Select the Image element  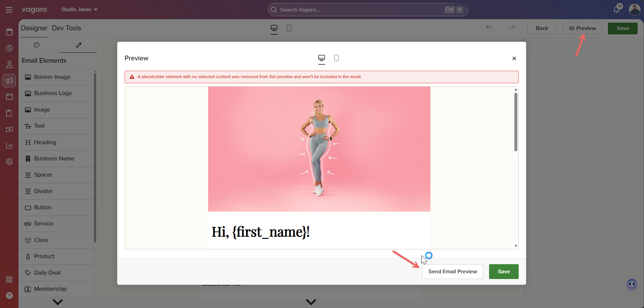click(x=56, y=110)
